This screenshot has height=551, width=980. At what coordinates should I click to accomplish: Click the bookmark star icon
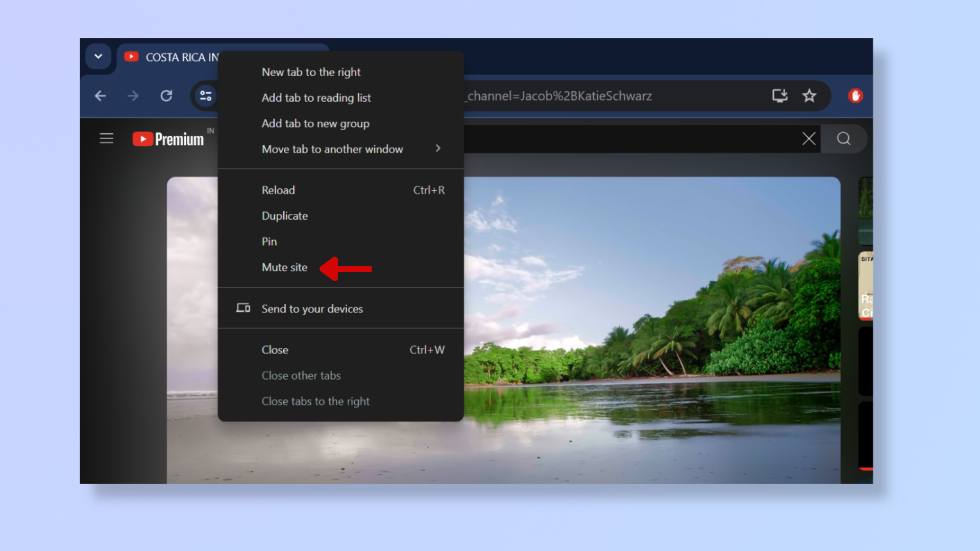tap(809, 95)
